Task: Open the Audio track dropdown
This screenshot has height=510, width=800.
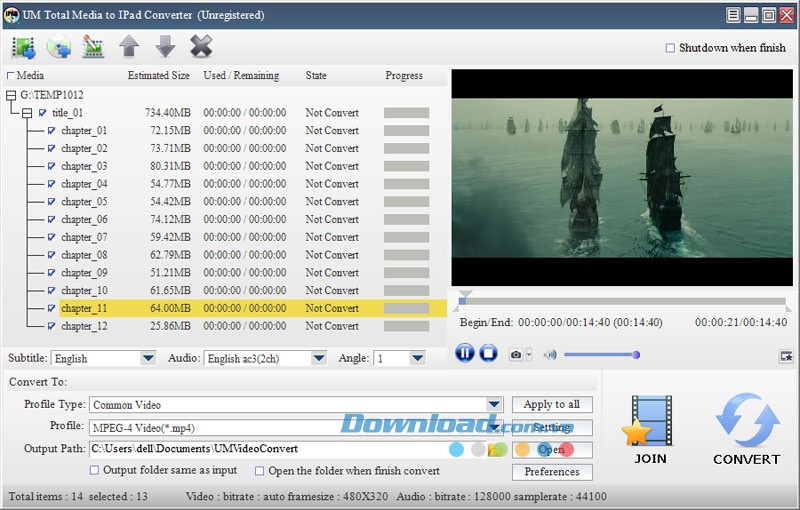Action: coord(319,358)
